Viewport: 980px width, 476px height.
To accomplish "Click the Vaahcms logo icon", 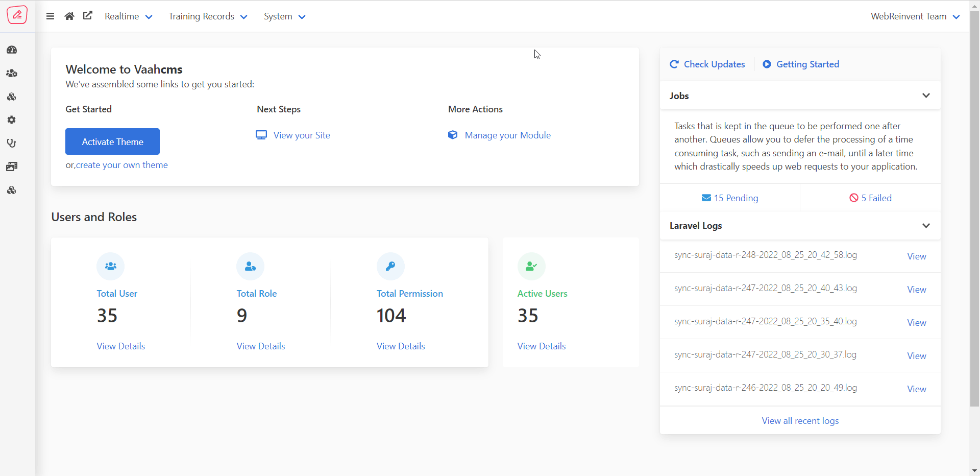I will point(17,15).
